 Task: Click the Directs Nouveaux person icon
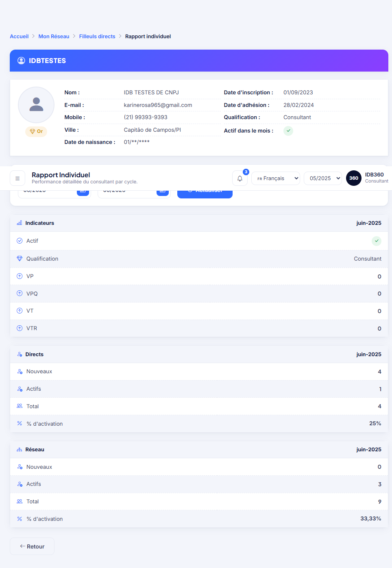pyautogui.click(x=20, y=371)
